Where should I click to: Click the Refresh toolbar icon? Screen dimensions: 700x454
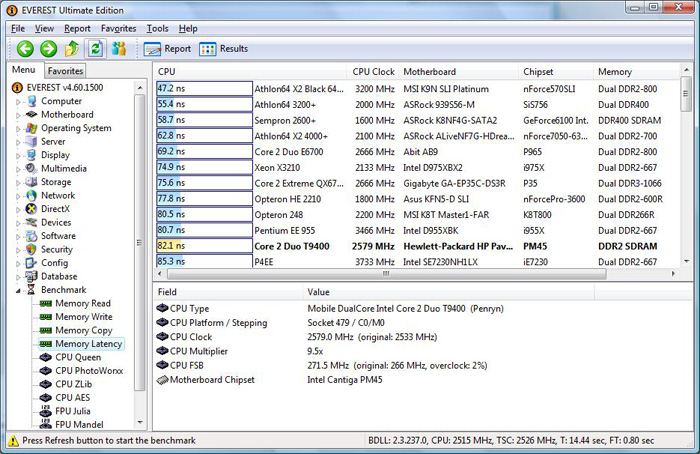coord(95,49)
